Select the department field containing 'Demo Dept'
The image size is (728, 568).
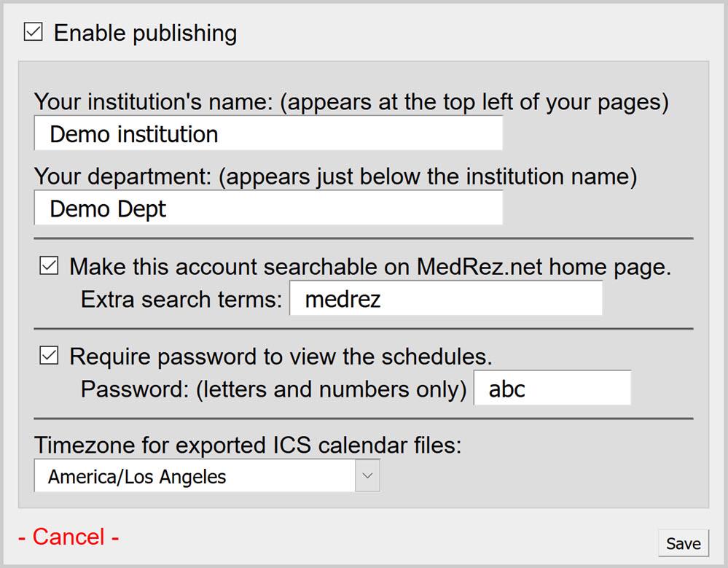click(x=270, y=208)
